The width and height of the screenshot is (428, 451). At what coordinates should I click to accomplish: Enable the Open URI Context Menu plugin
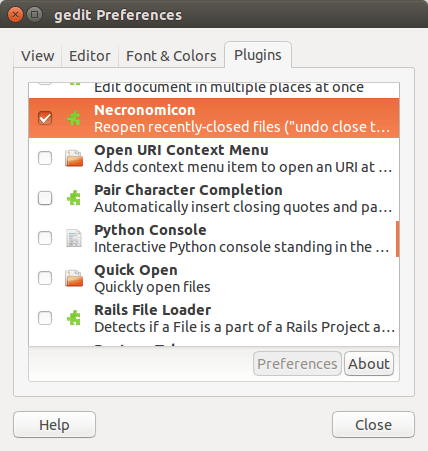pos(45,158)
